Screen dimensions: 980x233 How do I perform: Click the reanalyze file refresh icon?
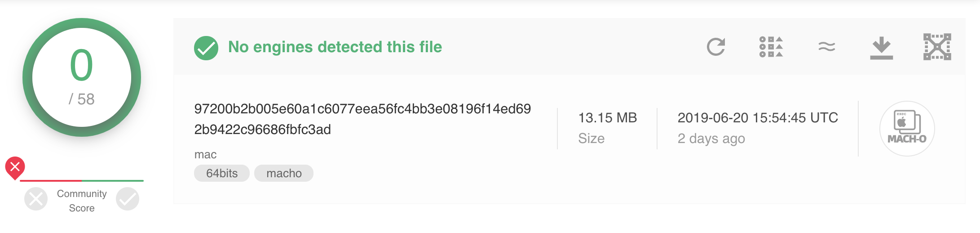[x=716, y=47]
